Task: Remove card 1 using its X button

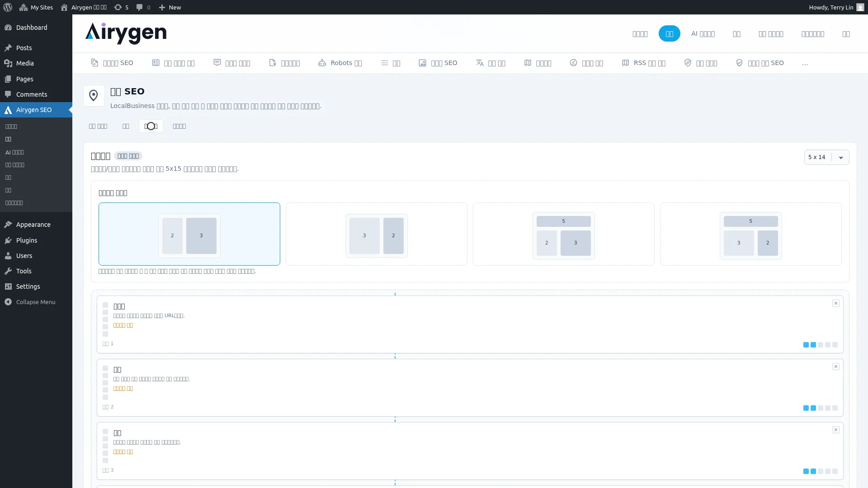Action: 836,303
